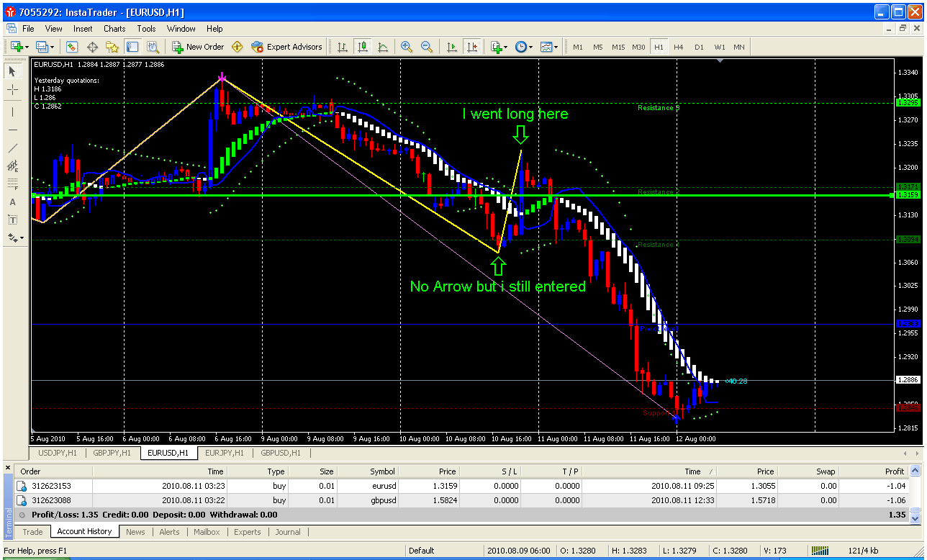Select the Fibonacci Retracement tool

click(13, 184)
